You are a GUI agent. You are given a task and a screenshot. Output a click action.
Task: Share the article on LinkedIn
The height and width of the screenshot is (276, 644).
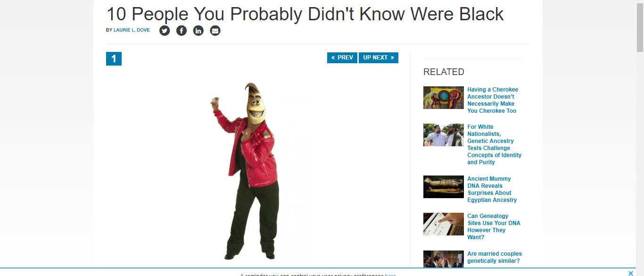click(x=198, y=31)
